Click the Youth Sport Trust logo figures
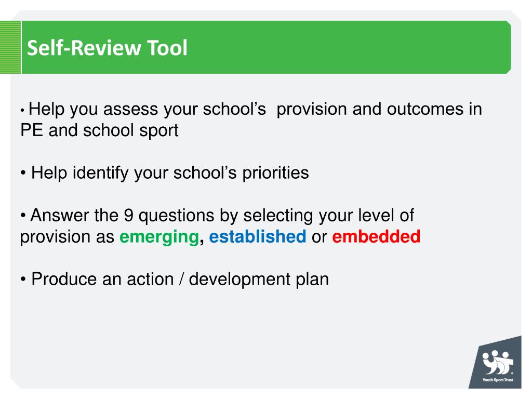The height and width of the screenshot is (399, 532). [x=497, y=362]
